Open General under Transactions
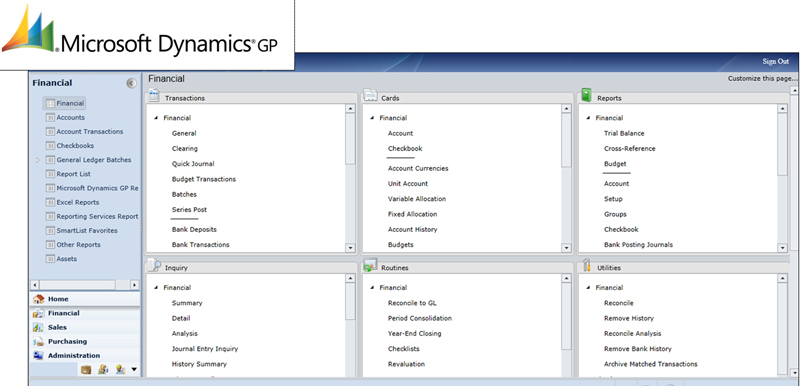Screen dimensions: 800x386 [x=184, y=134]
